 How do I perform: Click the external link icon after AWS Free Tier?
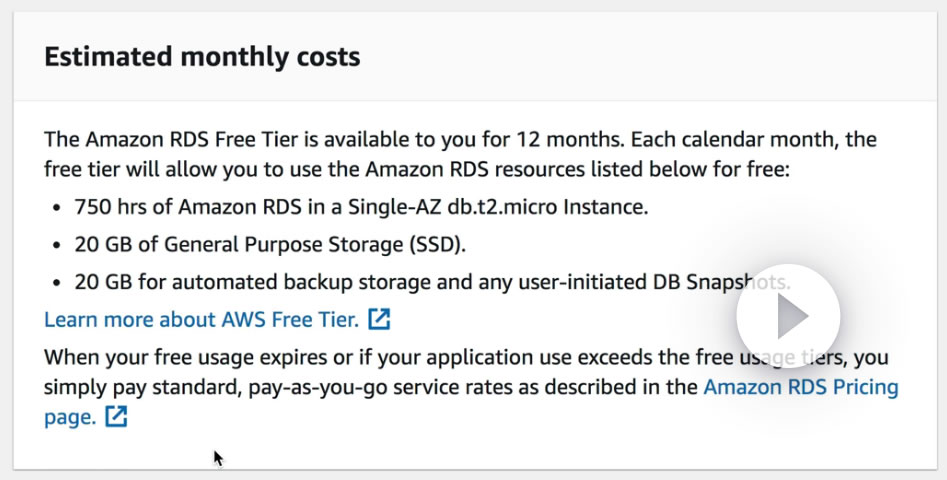pyautogui.click(x=379, y=320)
